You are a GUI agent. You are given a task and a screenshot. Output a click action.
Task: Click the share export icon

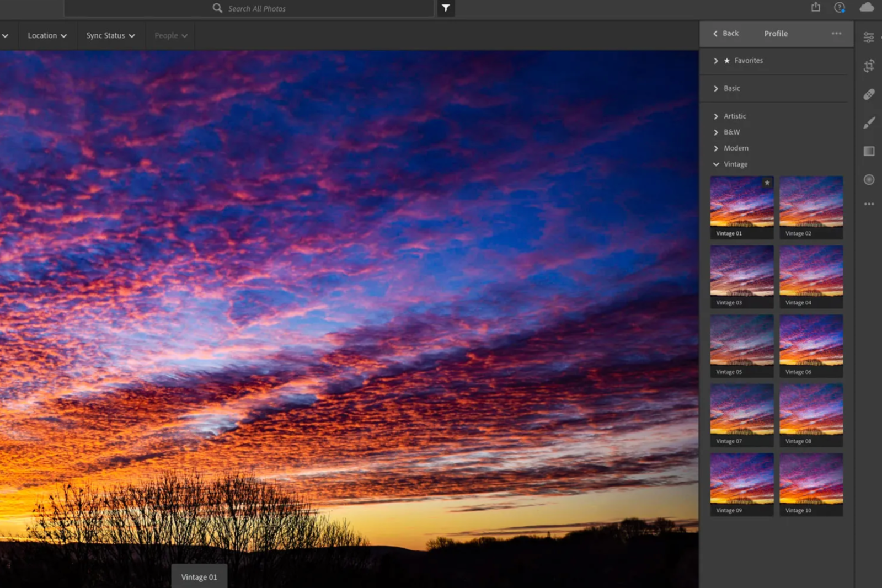815,7
